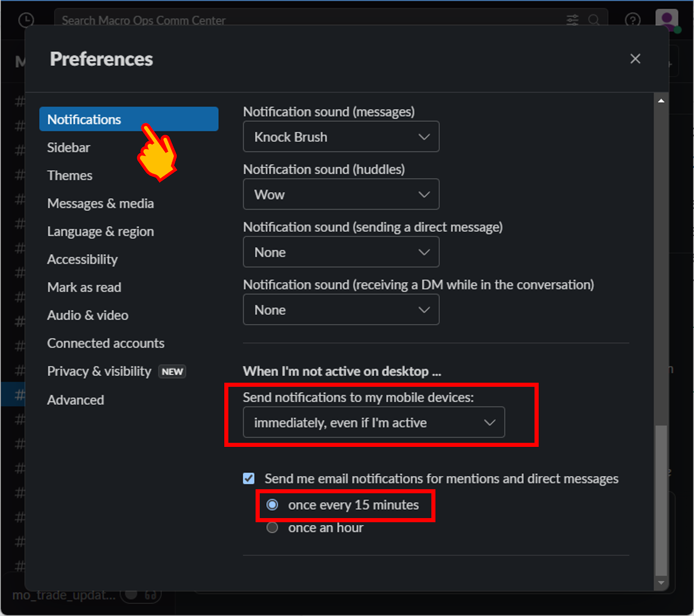Open the history clock icon

tap(26, 20)
